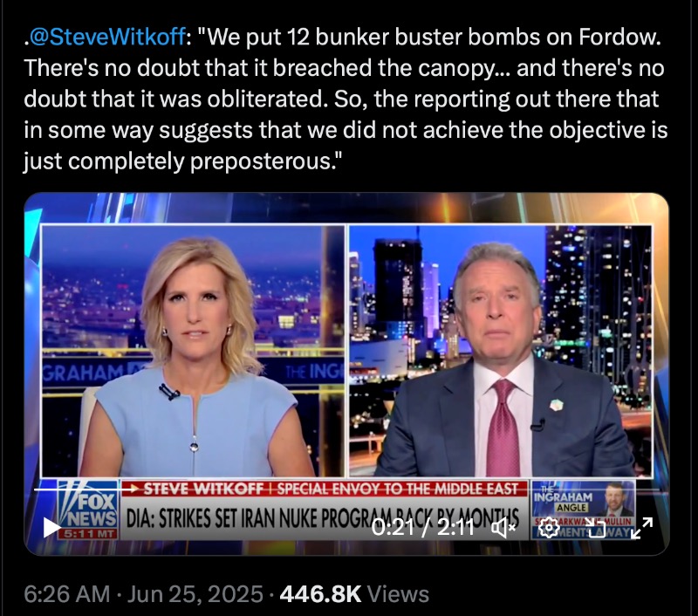Enable picture-in-picture mode icon
This screenshot has width=698, height=616.
coord(596,528)
